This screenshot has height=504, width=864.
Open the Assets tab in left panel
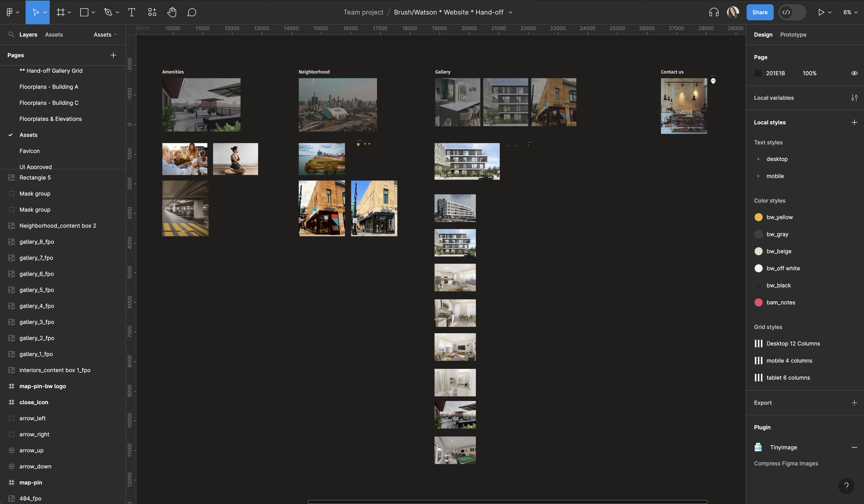click(54, 35)
